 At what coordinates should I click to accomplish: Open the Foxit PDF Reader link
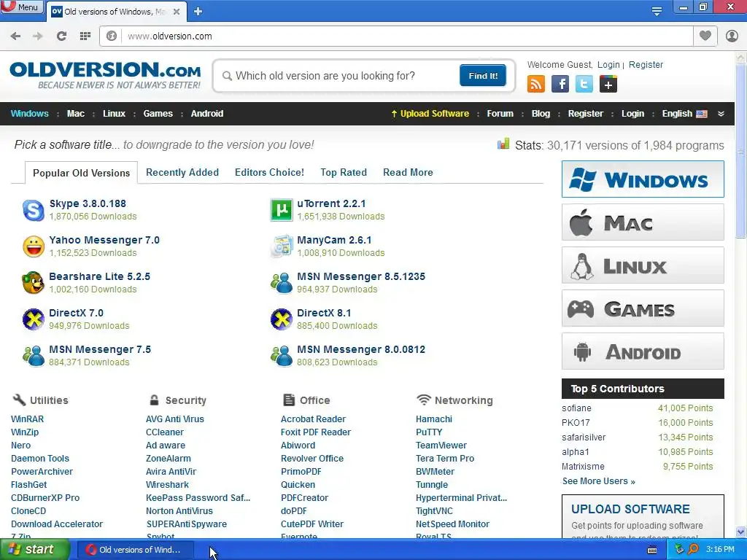tap(316, 432)
